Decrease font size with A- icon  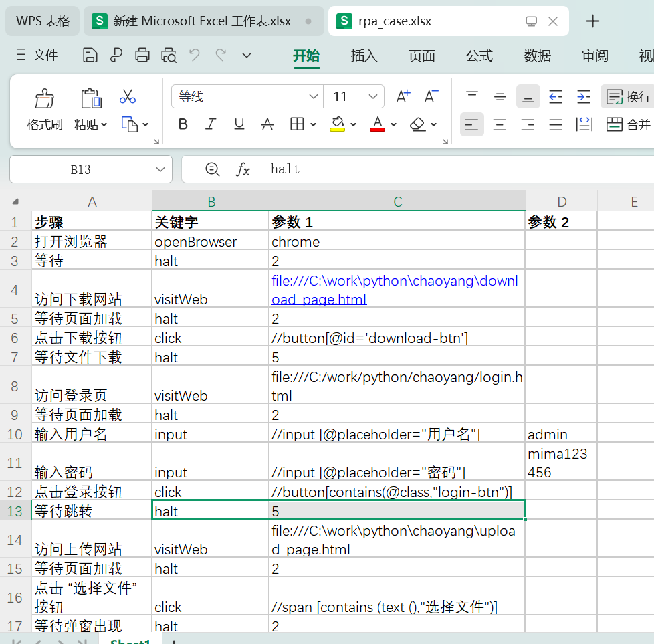click(x=431, y=96)
